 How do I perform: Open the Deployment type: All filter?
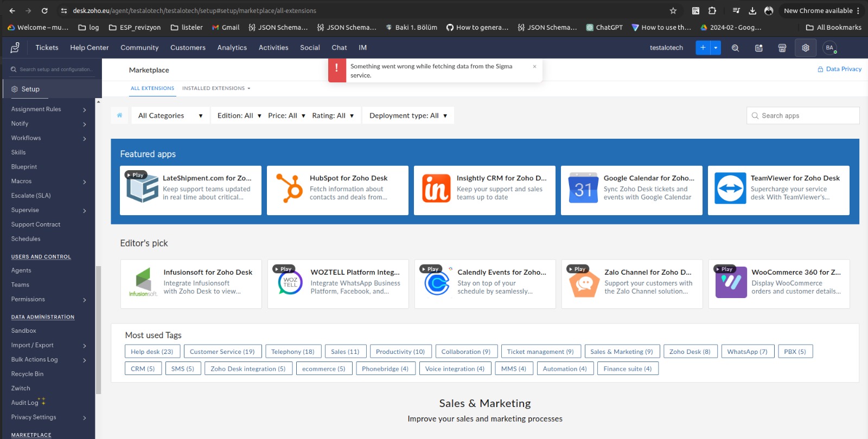(x=408, y=115)
